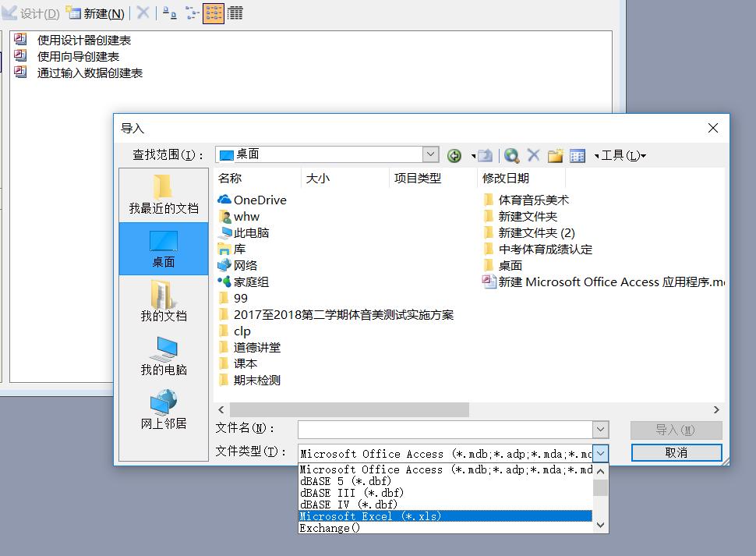Create a New Folder with the toolbar icon
Image resolution: width=756 pixels, height=556 pixels.
[x=555, y=155]
